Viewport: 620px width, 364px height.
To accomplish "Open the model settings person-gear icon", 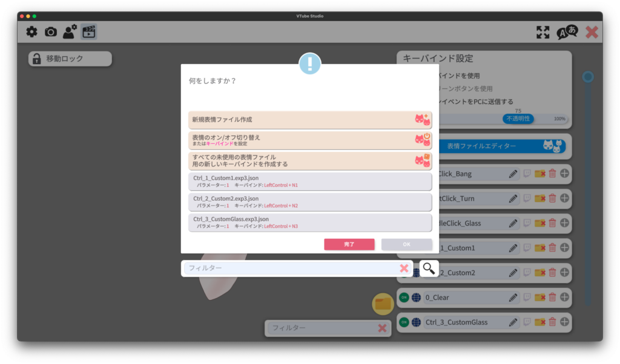I will tap(70, 32).
